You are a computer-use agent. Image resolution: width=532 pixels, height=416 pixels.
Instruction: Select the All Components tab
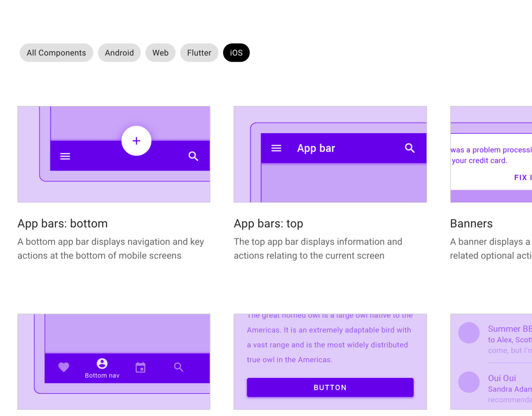point(56,53)
